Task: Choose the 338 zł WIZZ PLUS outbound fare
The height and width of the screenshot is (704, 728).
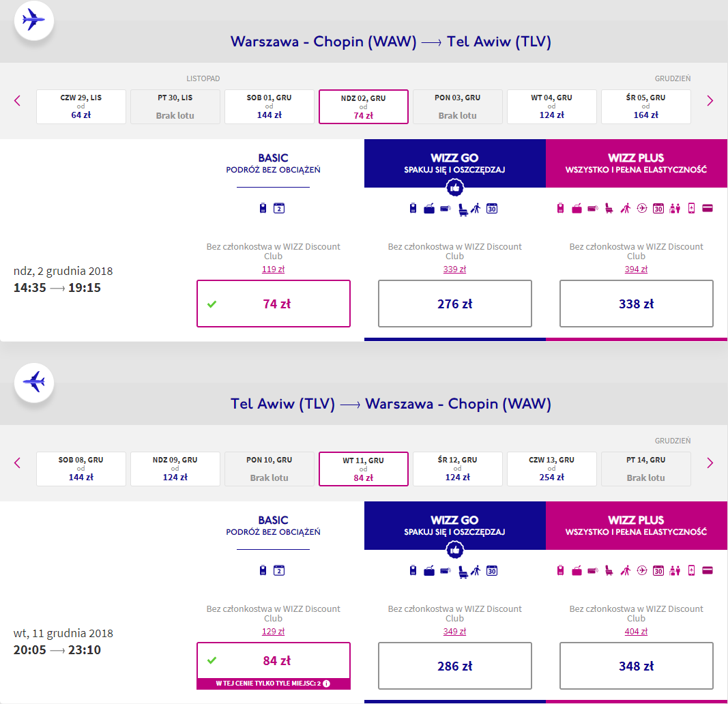Action: coord(636,304)
